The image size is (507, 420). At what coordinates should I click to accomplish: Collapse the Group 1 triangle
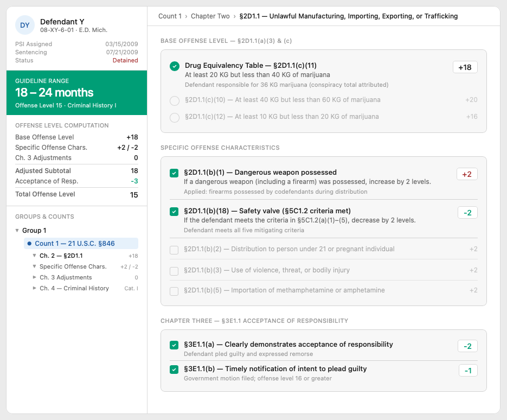[17, 231]
